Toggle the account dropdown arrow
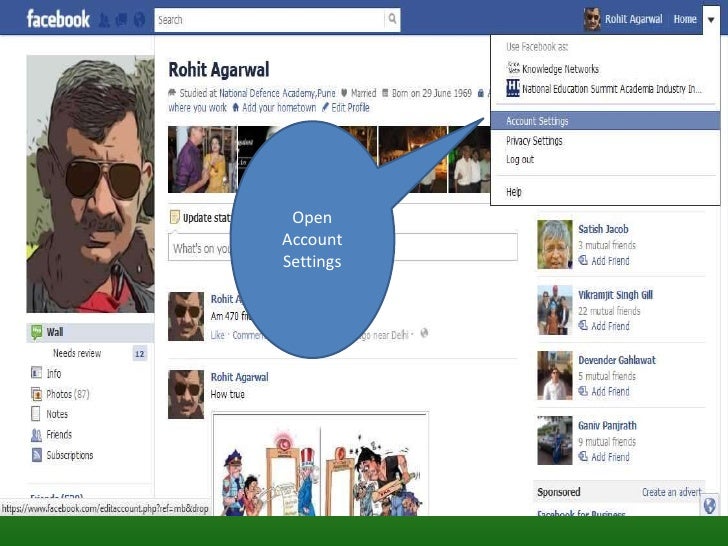Screen dimensions: 728x546 coord(711,20)
